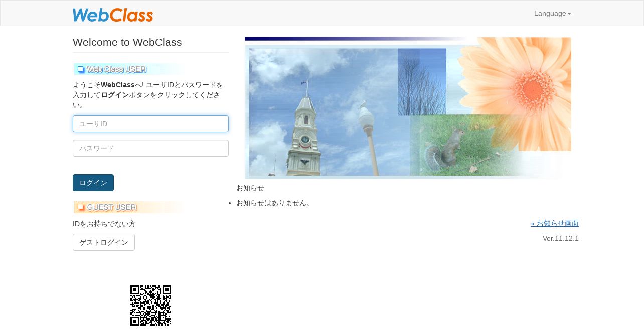
Task: Open the Language dropdown menu
Action: coord(552,13)
